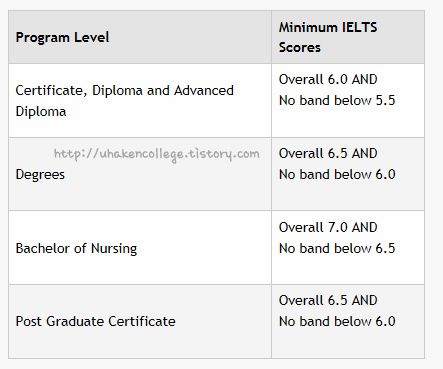Click the Program Level column header
This screenshot has width=443, height=369.
pyautogui.click(x=140, y=37)
